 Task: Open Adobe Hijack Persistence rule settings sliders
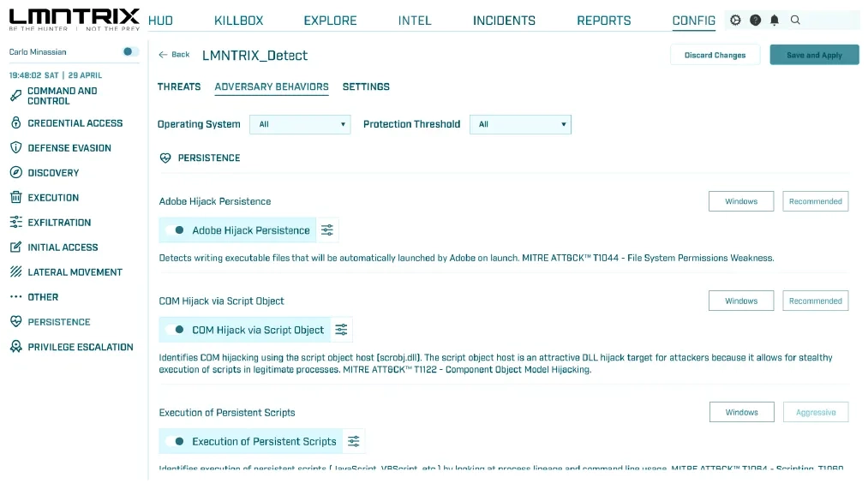[327, 230]
